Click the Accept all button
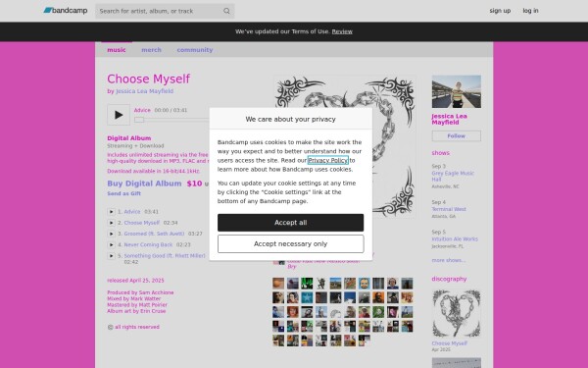Screen dimensions: 588x368 pos(290,223)
